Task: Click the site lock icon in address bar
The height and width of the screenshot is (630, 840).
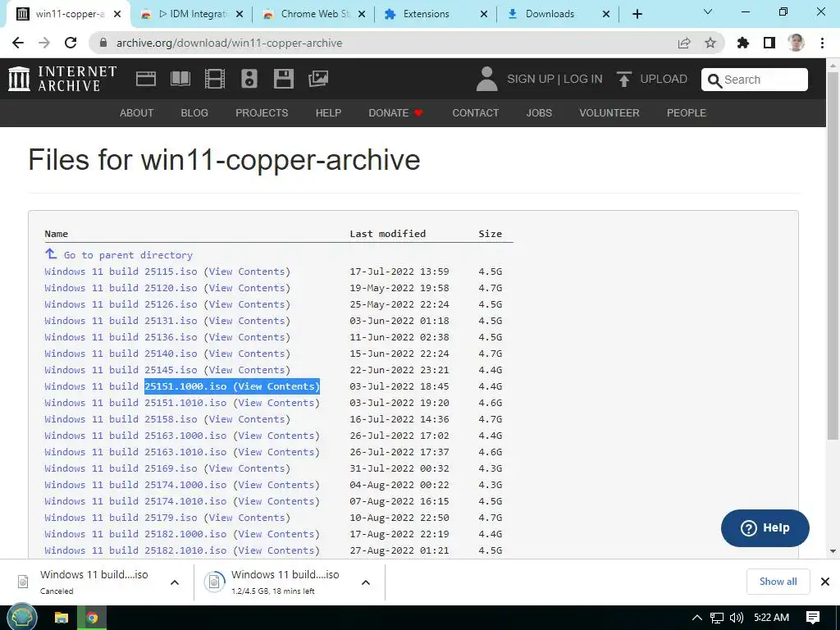Action: (103, 43)
